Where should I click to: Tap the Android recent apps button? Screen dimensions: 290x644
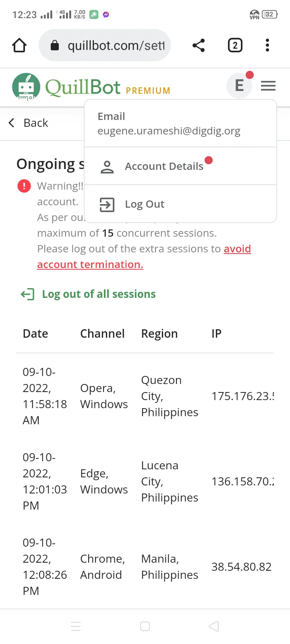click(x=76, y=626)
